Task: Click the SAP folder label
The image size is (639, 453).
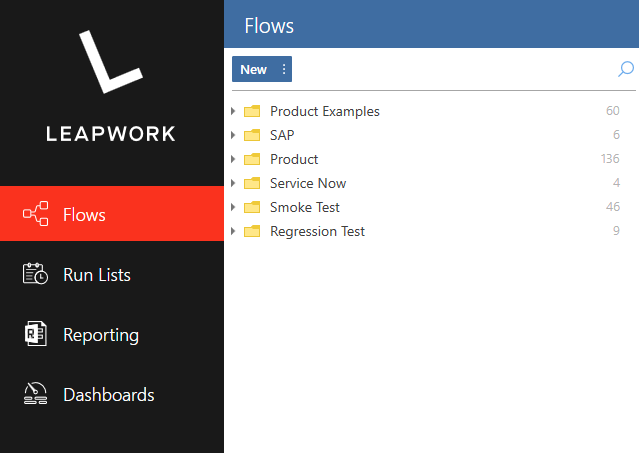Action: [282, 135]
